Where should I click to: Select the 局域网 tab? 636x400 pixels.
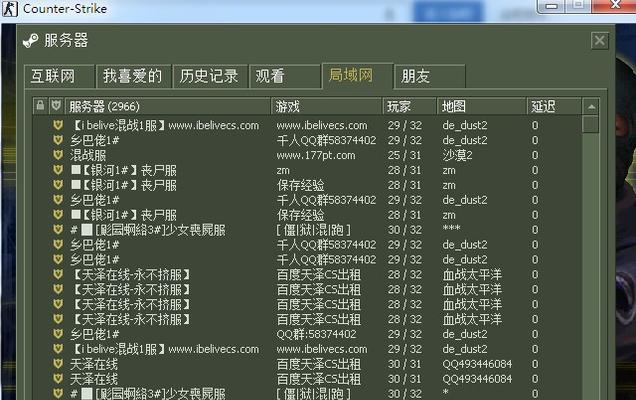tap(357, 75)
